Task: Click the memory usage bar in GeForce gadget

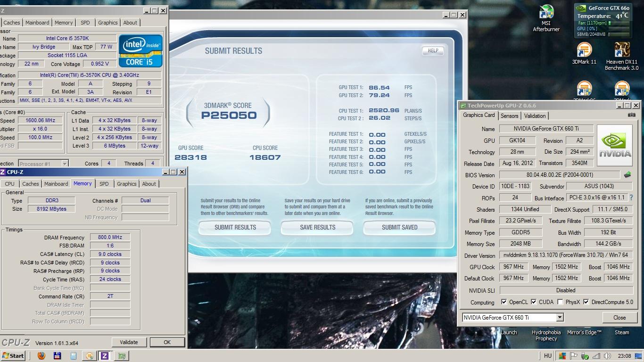Action: [x=619, y=34]
